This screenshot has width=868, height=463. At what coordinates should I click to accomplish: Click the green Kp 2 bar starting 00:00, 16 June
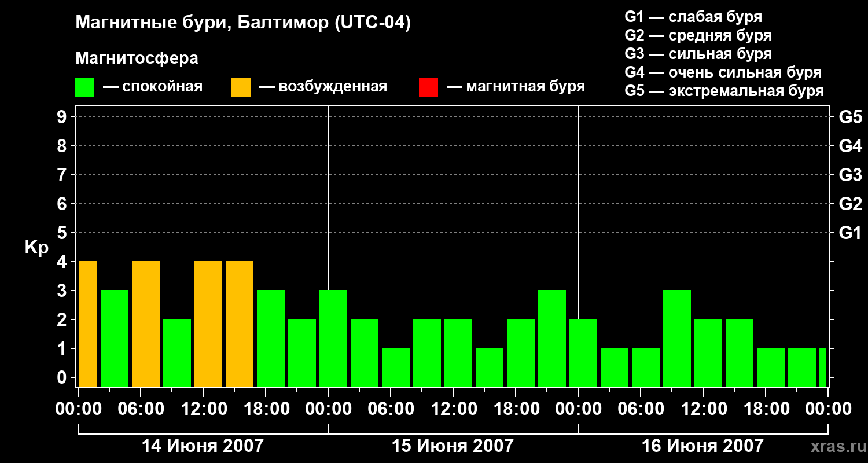(x=583, y=352)
